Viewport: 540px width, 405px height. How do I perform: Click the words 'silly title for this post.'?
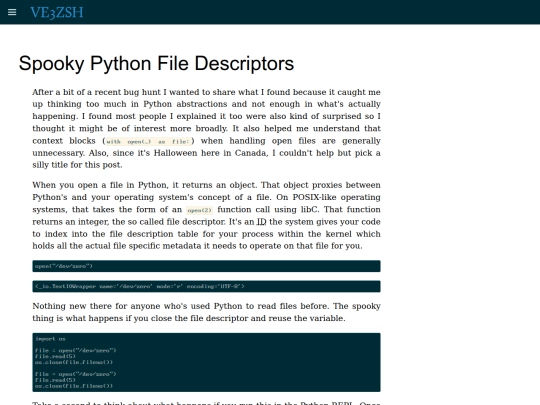click(77, 165)
